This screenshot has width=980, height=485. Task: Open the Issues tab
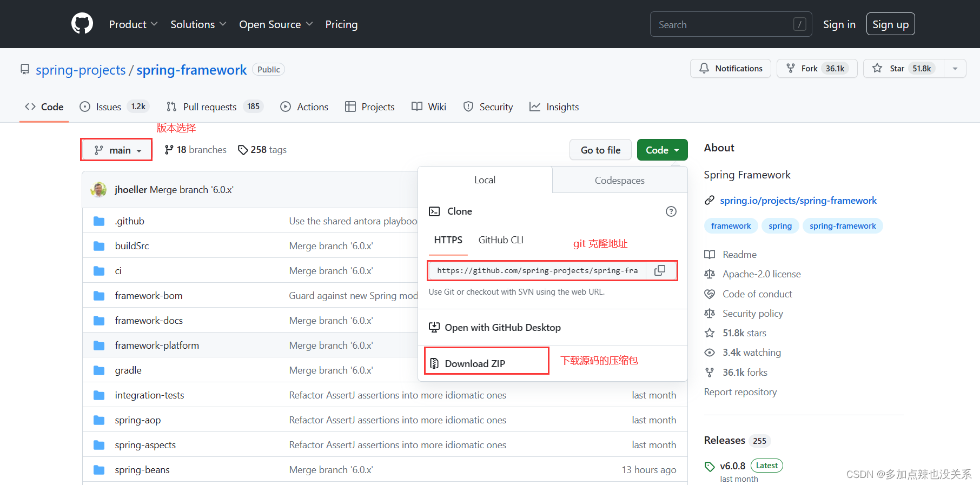click(114, 107)
